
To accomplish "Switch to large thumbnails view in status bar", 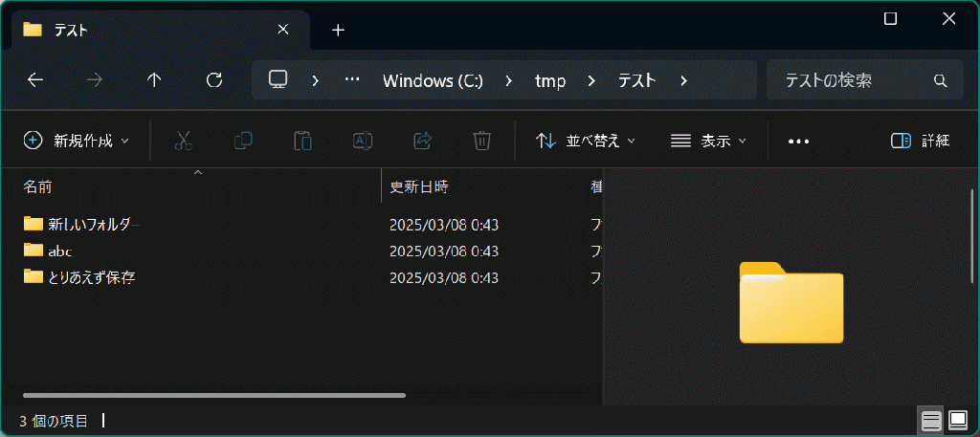I will (x=958, y=420).
